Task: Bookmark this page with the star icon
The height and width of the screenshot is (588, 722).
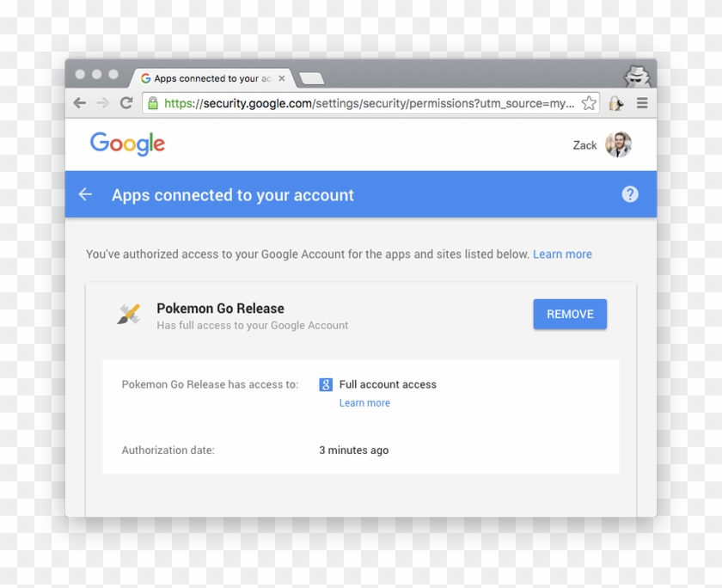Action: click(589, 103)
